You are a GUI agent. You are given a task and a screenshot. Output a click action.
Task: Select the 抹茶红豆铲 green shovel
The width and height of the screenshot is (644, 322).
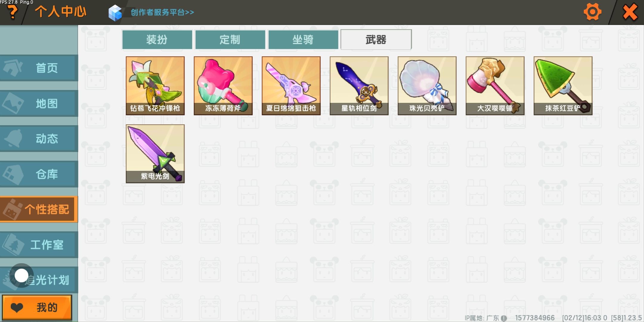coord(563,86)
